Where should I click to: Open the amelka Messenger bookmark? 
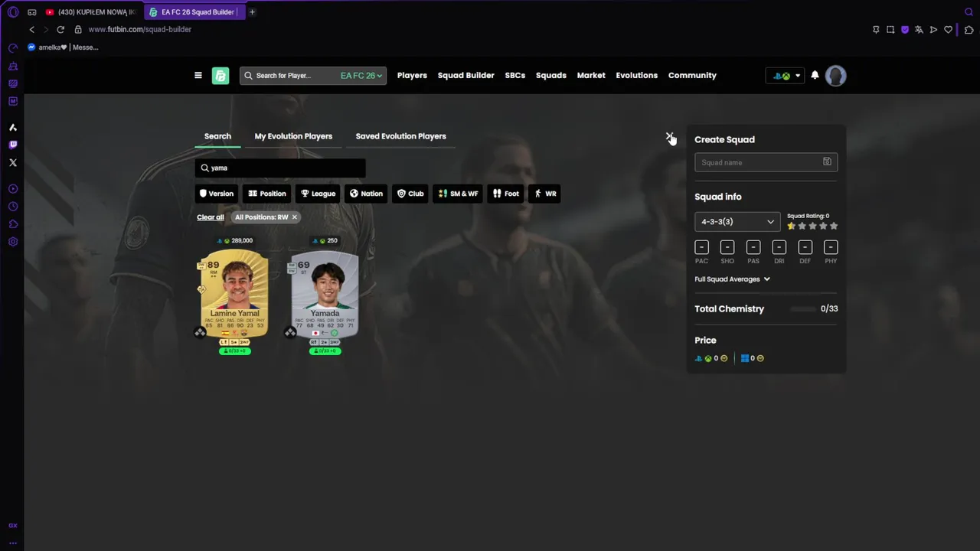pos(63,47)
